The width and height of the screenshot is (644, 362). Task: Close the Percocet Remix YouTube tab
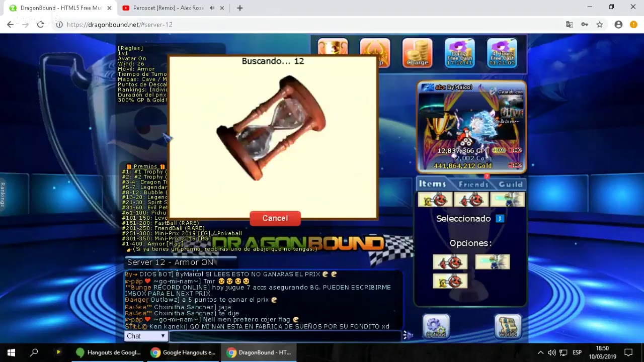tap(223, 8)
